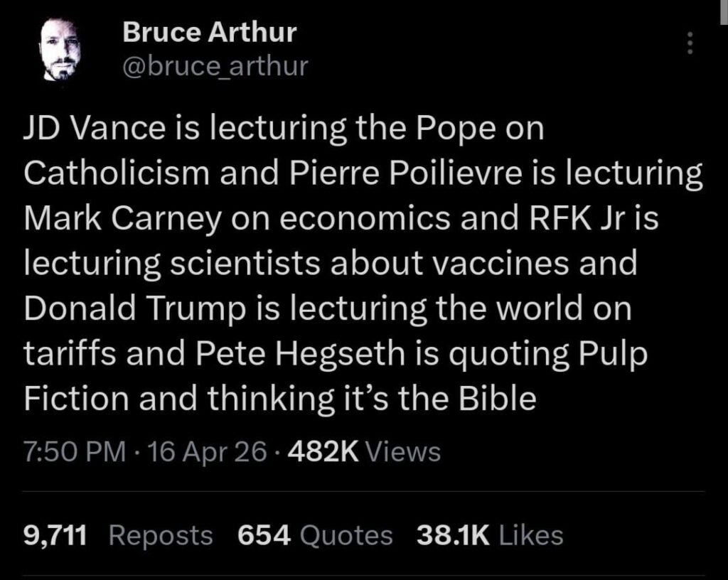View the 482K Views analytics
Image resolution: width=728 pixels, height=580 pixels.
361,451
